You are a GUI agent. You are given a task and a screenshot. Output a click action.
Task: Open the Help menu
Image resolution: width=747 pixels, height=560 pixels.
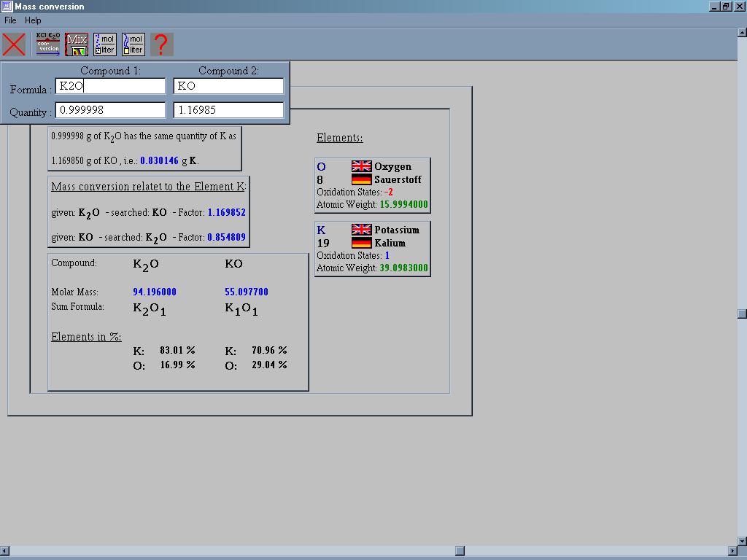33,20
